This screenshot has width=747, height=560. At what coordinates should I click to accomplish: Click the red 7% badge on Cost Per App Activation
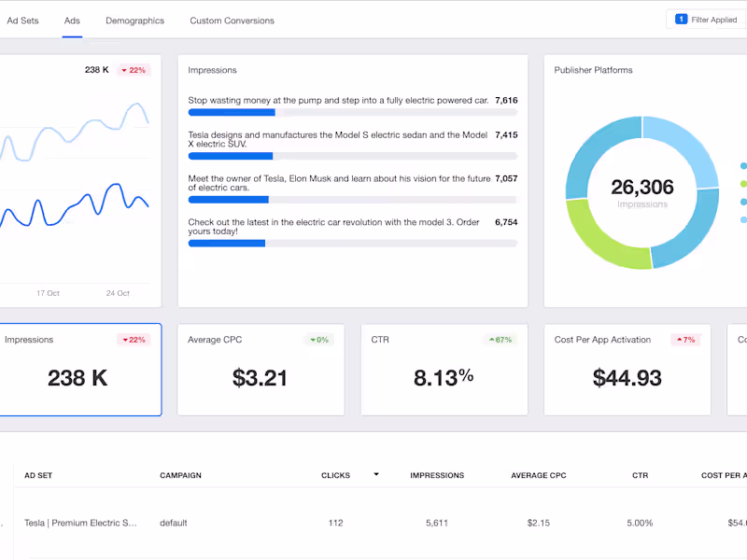click(x=686, y=339)
